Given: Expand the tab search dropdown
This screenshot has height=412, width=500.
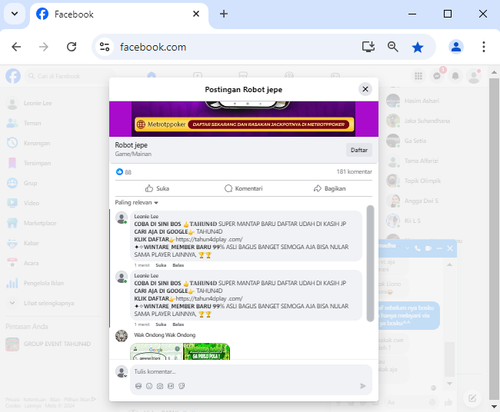Looking at the screenshot, I should 14,14.
